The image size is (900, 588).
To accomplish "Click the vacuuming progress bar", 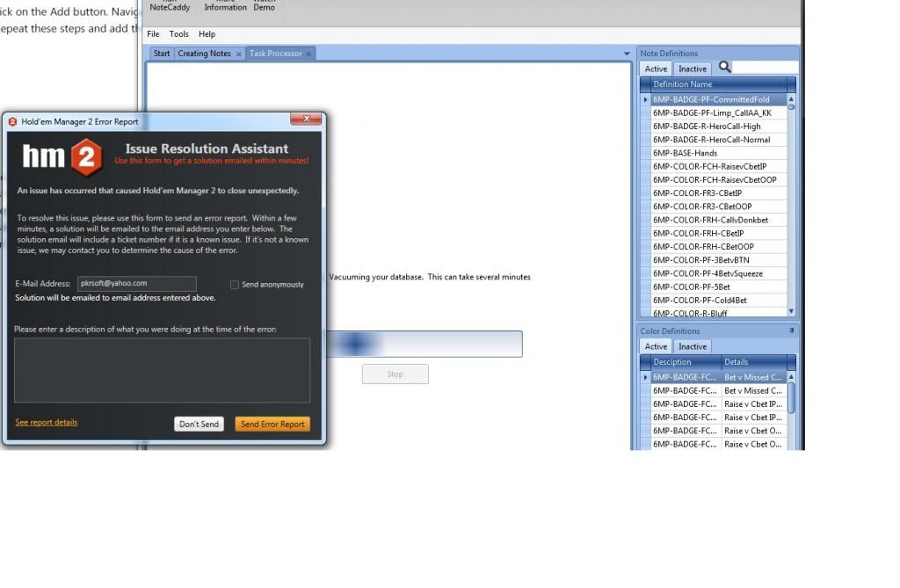I will click(424, 344).
